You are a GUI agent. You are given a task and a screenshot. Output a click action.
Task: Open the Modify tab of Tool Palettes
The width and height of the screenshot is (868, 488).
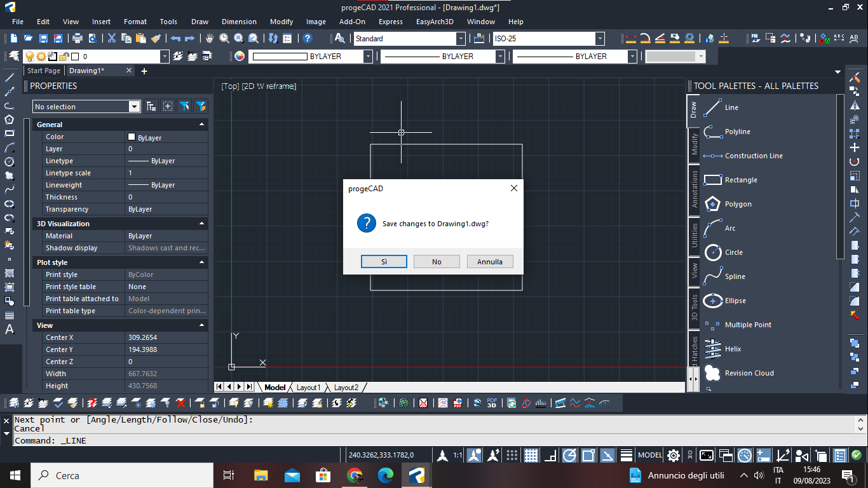coord(694,144)
